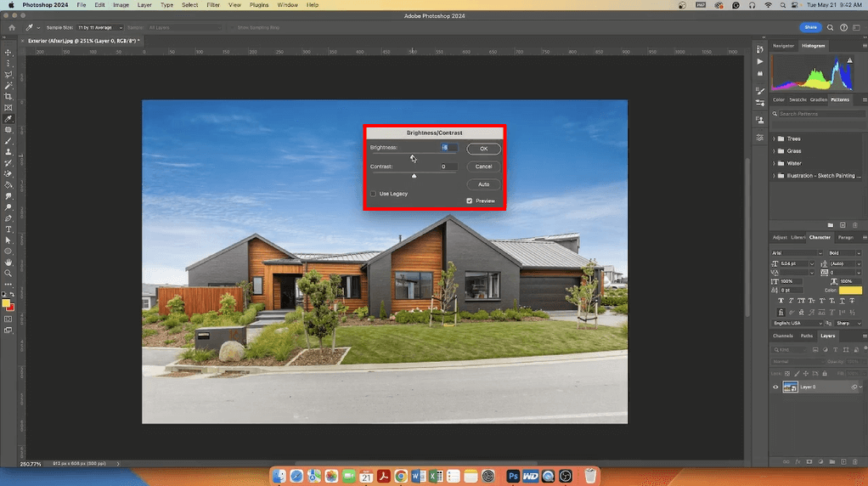Expand the Water pattern group

[774, 163]
